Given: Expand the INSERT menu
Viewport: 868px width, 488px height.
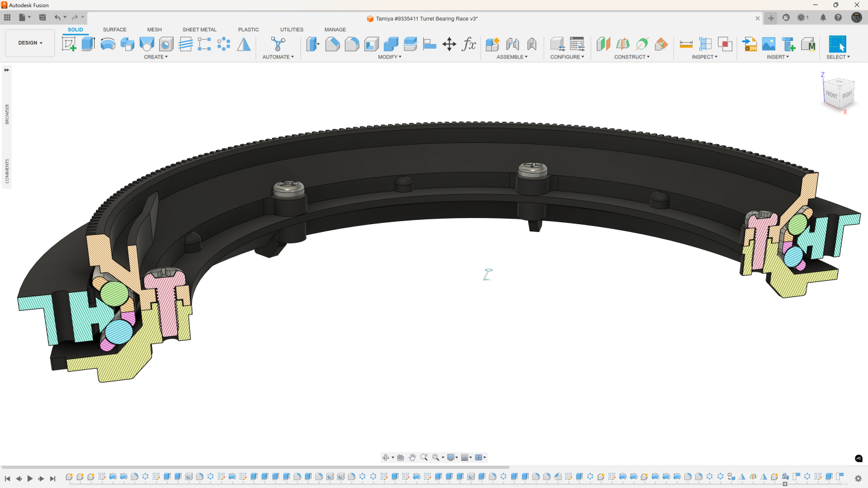Looking at the screenshot, I should pos(778,57).
